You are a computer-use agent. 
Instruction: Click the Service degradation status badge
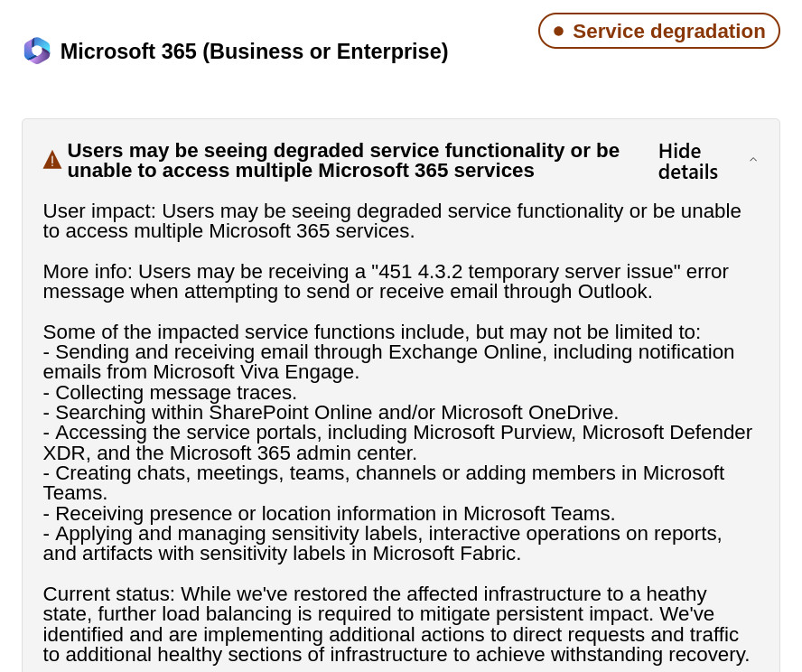pos(658,32)
